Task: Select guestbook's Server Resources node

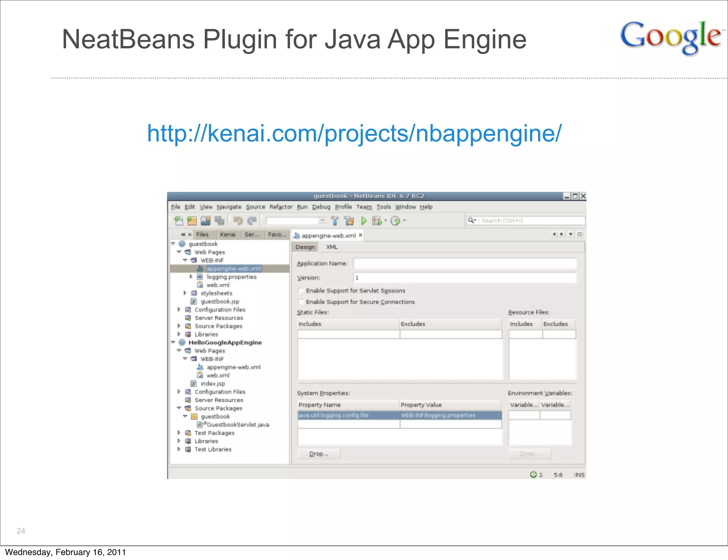Action: 219,318
